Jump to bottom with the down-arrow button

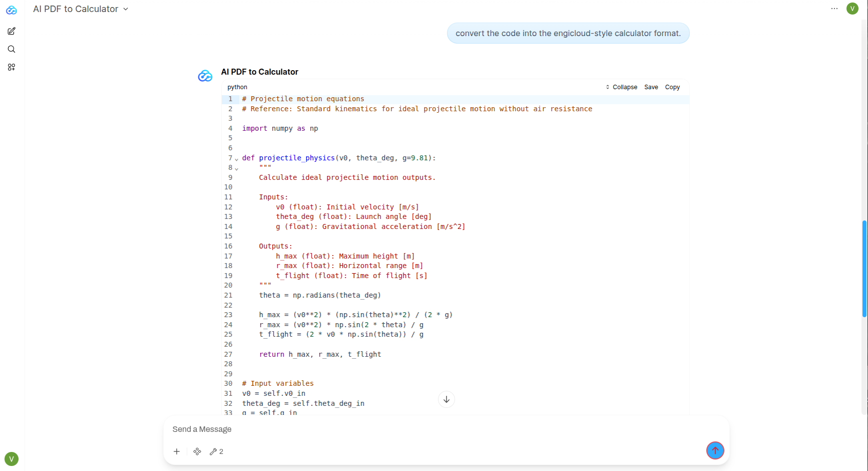(x=447, y=399)
